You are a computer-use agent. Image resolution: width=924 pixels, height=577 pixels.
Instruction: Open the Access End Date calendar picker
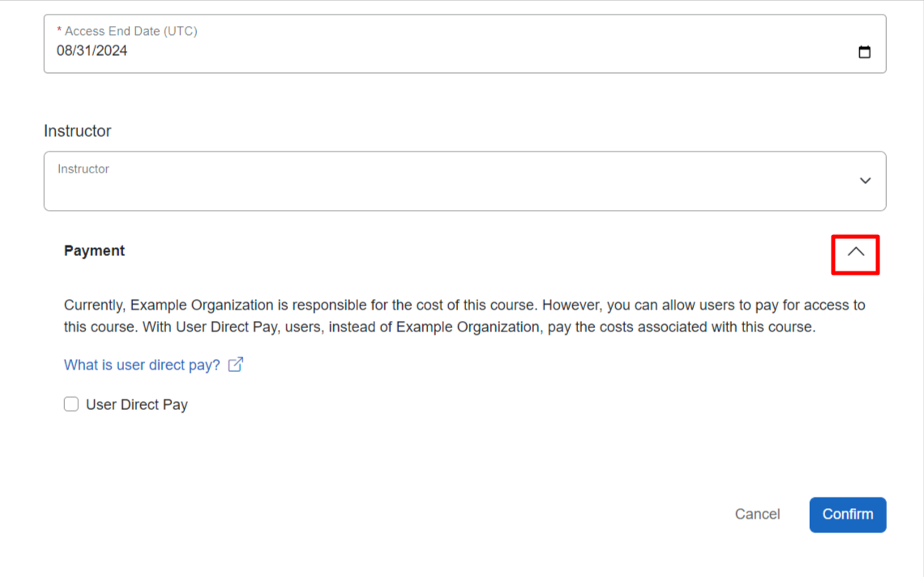point(864,52)
